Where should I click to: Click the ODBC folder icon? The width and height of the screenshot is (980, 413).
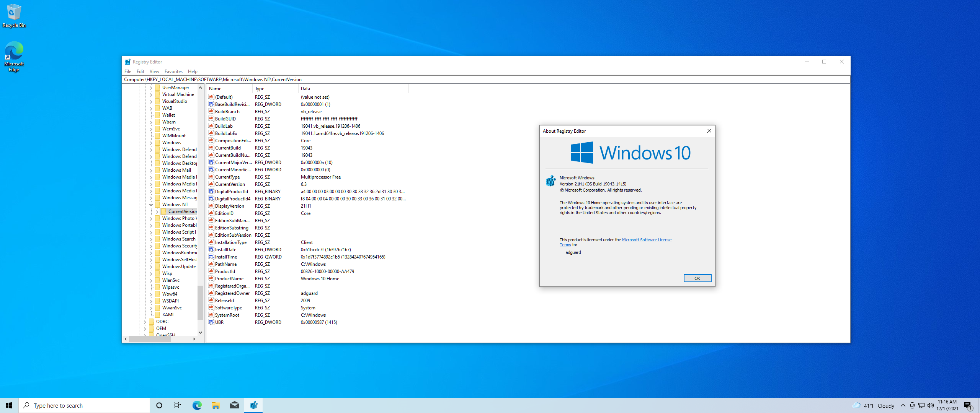[x=152, y=321]
